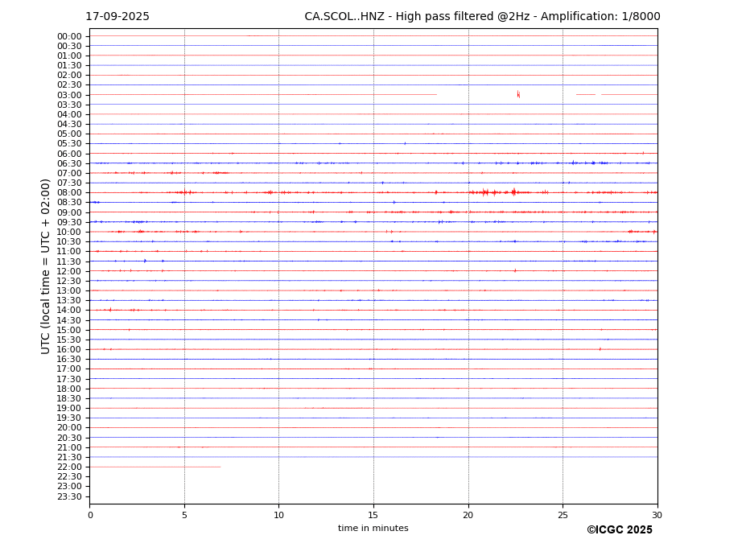Select the 23:30 time row label

(x=69, y=496)
